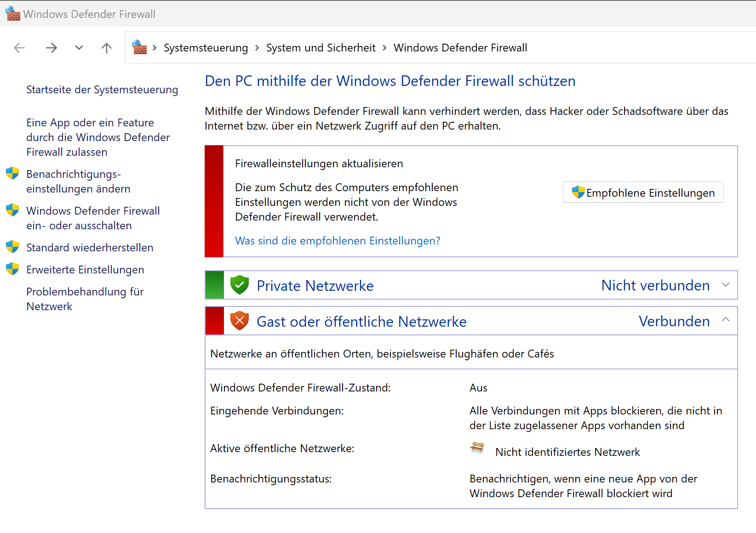
Task: Select Systemsteuerung in the breadcrumb
Action: pos(206,48)
